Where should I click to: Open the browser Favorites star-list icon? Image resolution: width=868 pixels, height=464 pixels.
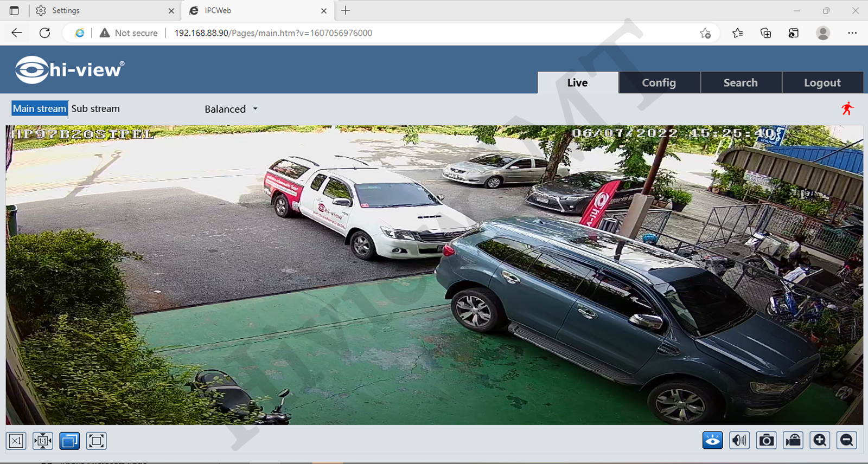point(737,33)
